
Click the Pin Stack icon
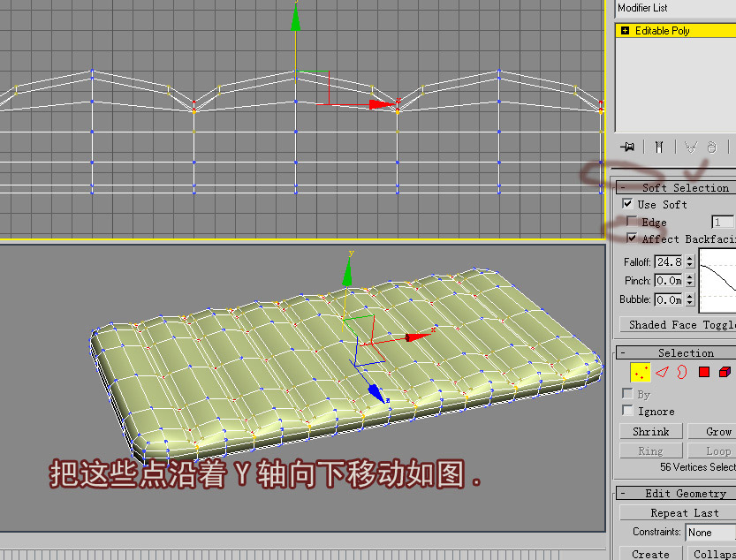coord(628,147)
